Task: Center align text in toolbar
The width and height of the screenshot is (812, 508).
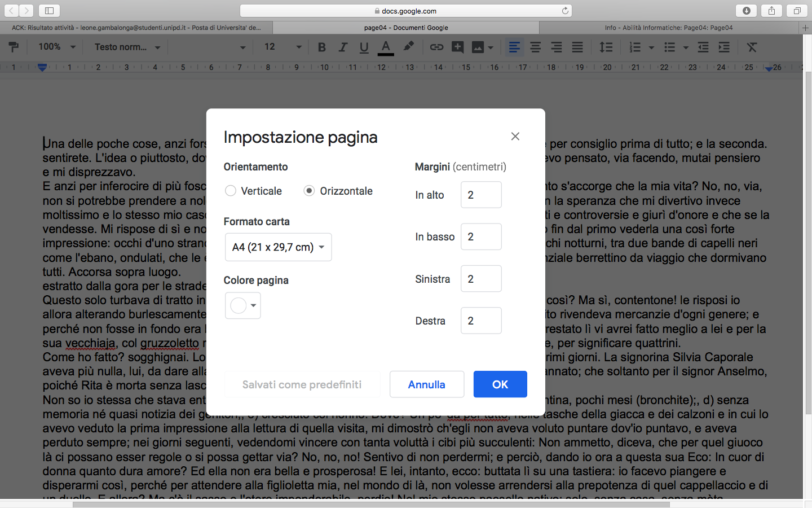Action: click(x=536, y=47)
